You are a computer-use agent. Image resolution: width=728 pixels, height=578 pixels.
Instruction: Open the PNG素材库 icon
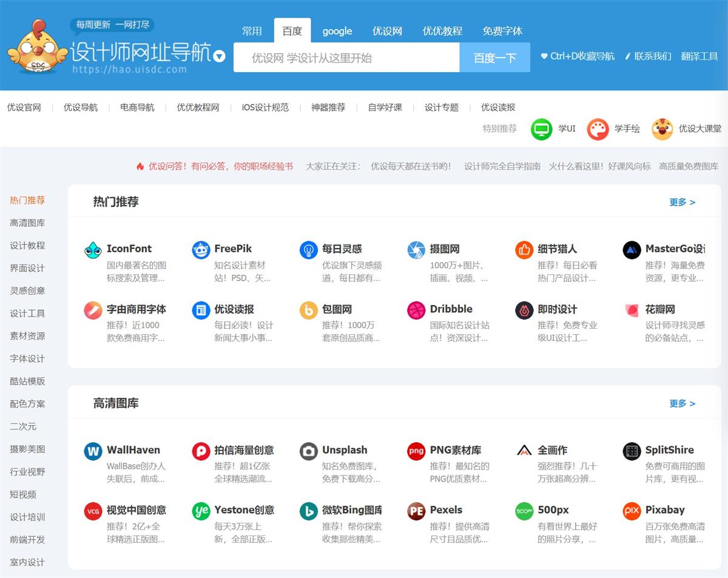tap(416, 451)
